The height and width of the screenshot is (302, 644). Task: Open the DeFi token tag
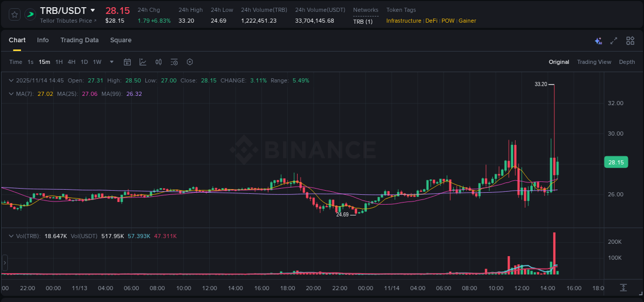pyautogui.click(x=432, y=21)
